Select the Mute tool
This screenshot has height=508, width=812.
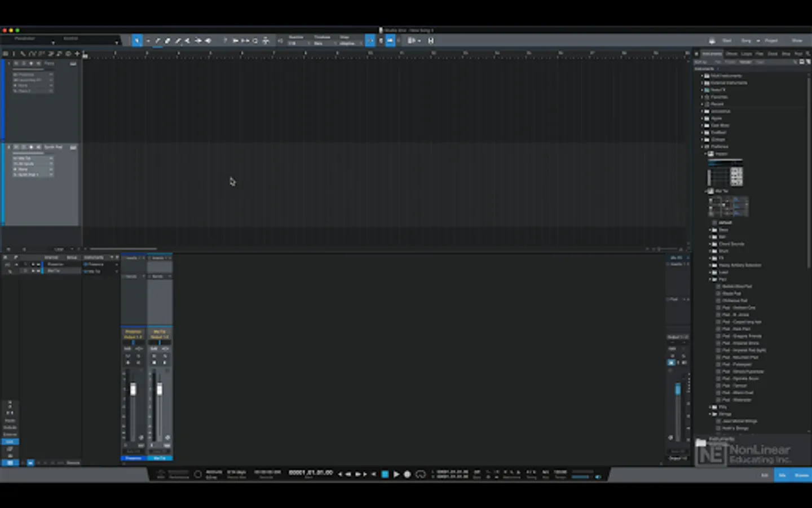[x=188, y=41]
